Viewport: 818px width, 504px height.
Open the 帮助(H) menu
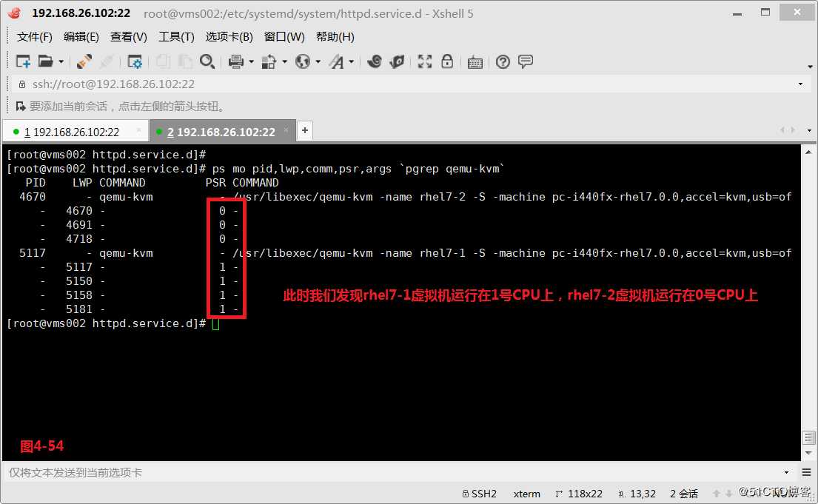335,37
